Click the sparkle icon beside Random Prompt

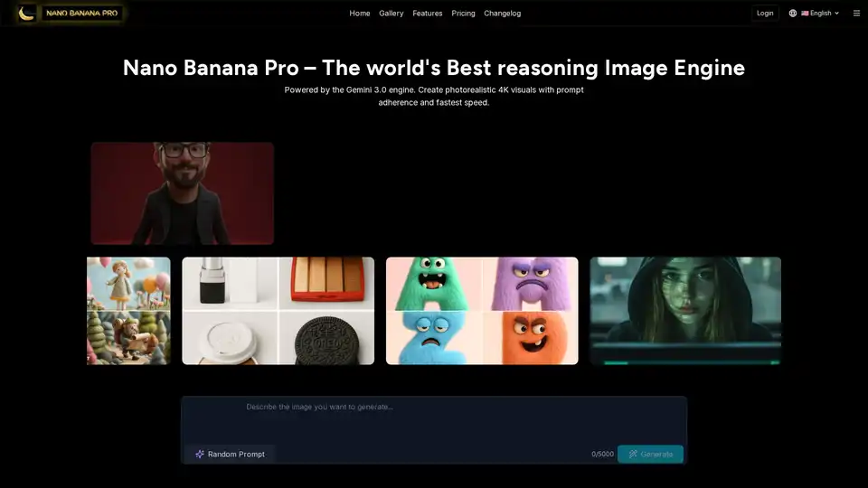(x=200, y=455)
